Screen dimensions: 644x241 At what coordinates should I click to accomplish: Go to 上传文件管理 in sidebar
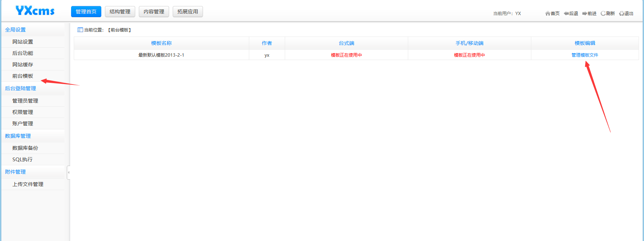(28, 184)
